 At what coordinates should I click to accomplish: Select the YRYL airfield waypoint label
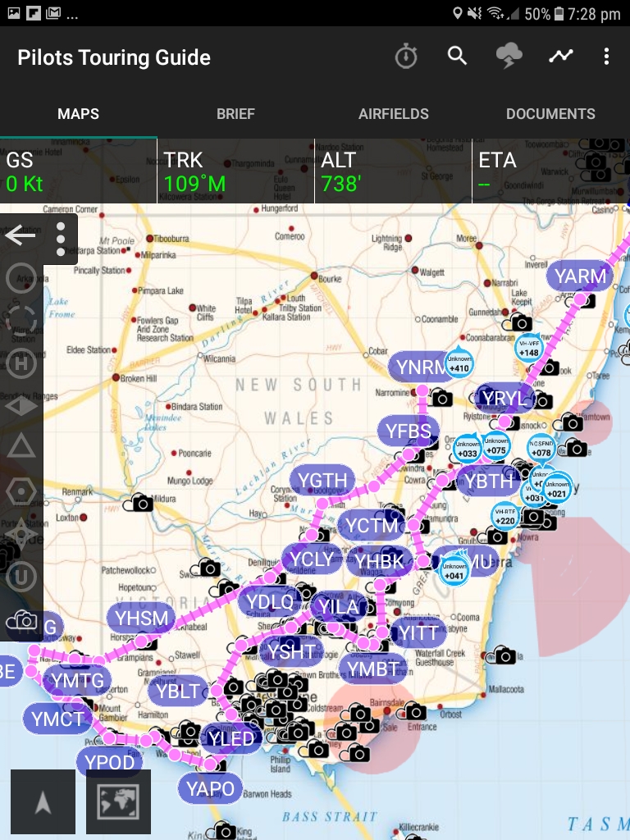[x=505, y=398]
